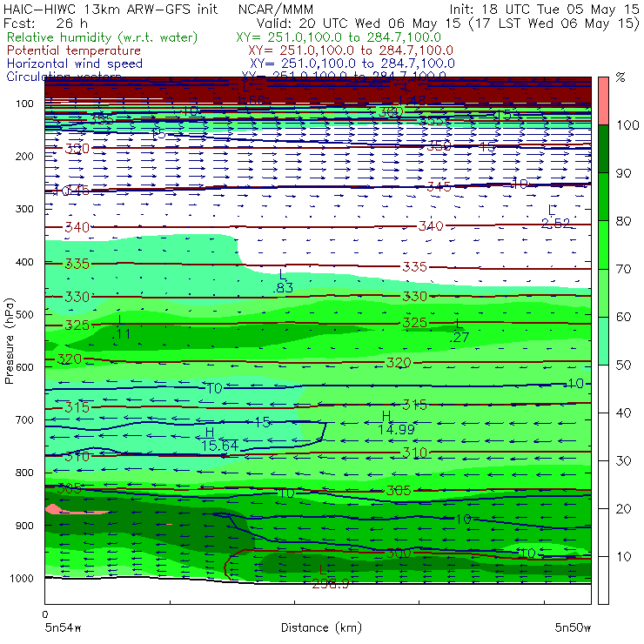Click the red '360' isentrope label
This screenshot has height=644, width=644.
coord(391,111)
